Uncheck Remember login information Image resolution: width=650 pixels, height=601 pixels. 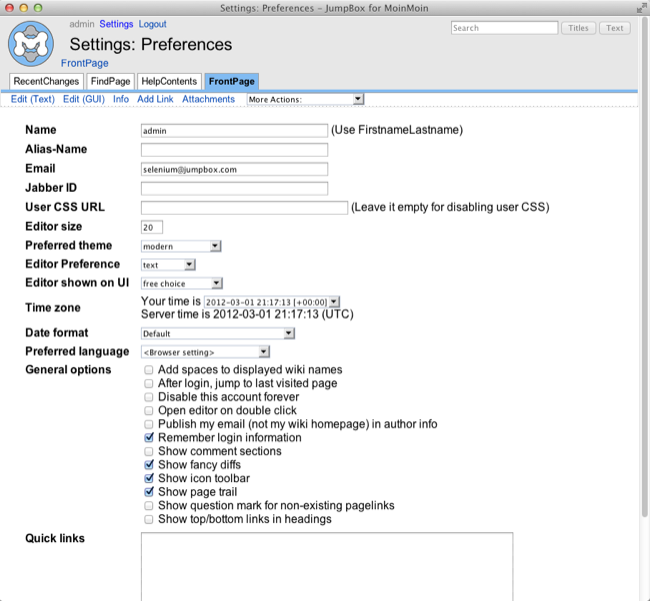(x=148, y=438)
